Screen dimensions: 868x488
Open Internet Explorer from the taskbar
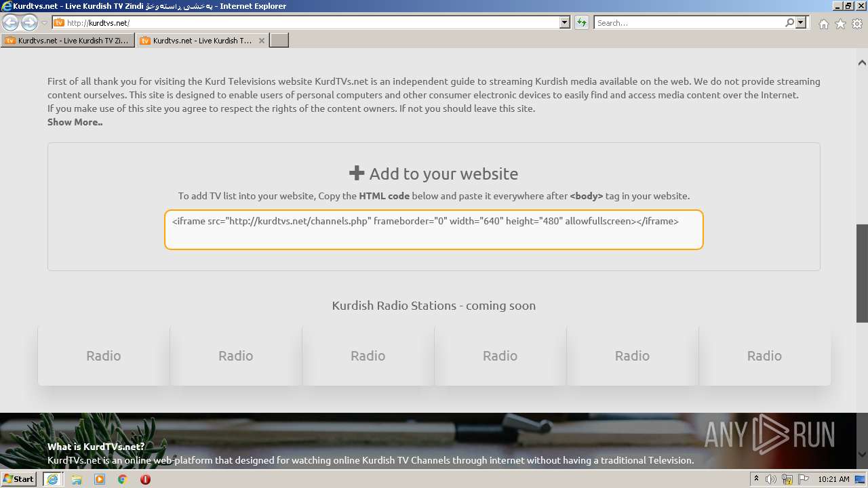[52, 479]
